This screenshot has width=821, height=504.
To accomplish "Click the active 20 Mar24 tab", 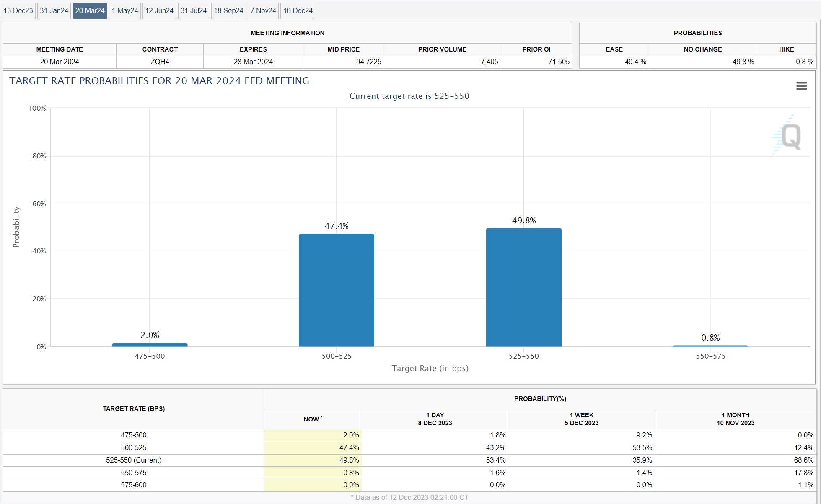I will pyautogui.click(x=90, y=10).
